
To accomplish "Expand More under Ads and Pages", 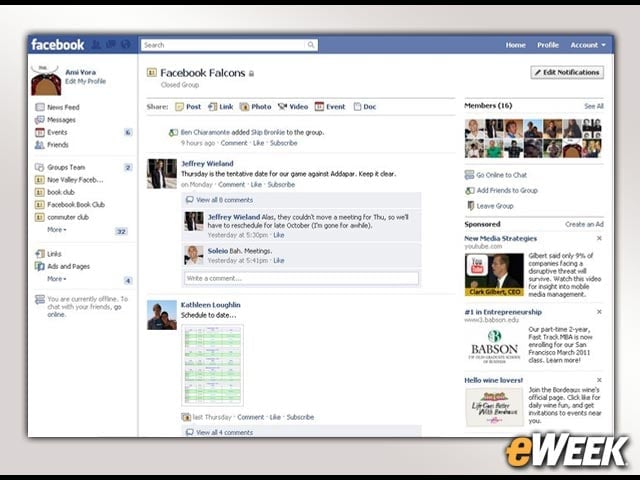I will click(57, 279).
